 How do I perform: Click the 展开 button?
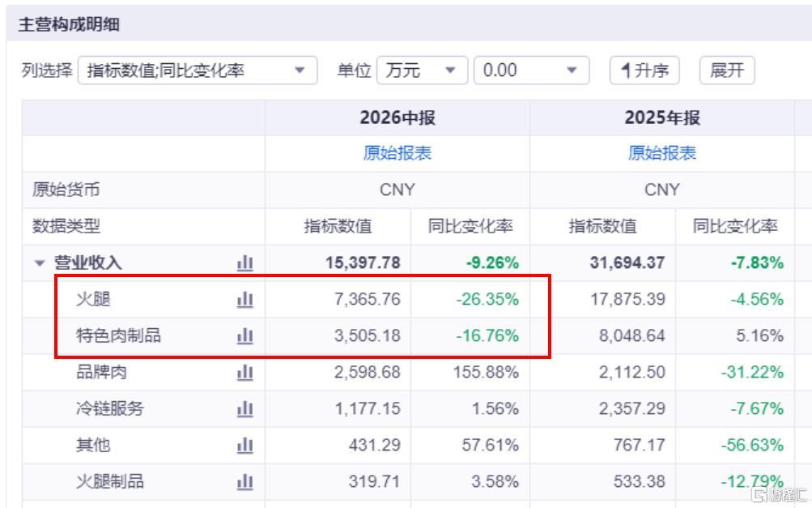click(727, 70)
